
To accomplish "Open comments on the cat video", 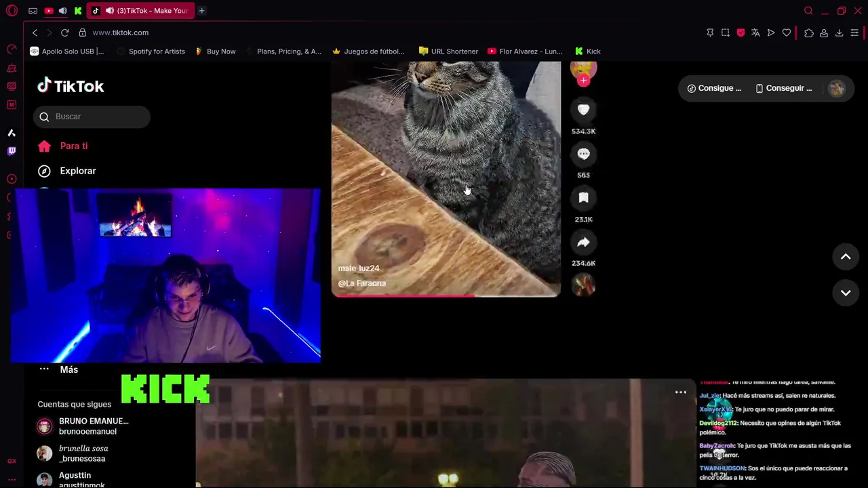I will (583, 154).
